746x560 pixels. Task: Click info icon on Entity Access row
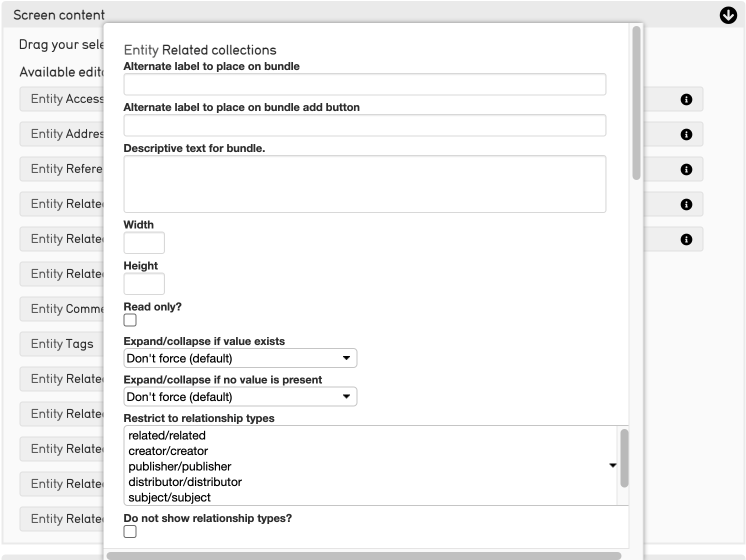point(686,99)
